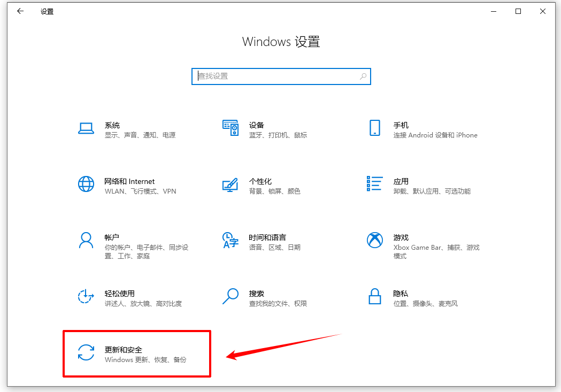Image resolution: width=561 pixels, height=392 pixels.
Task: Open the 设备 keyboard and speaker icon
Action: click(x=230, y=128)
